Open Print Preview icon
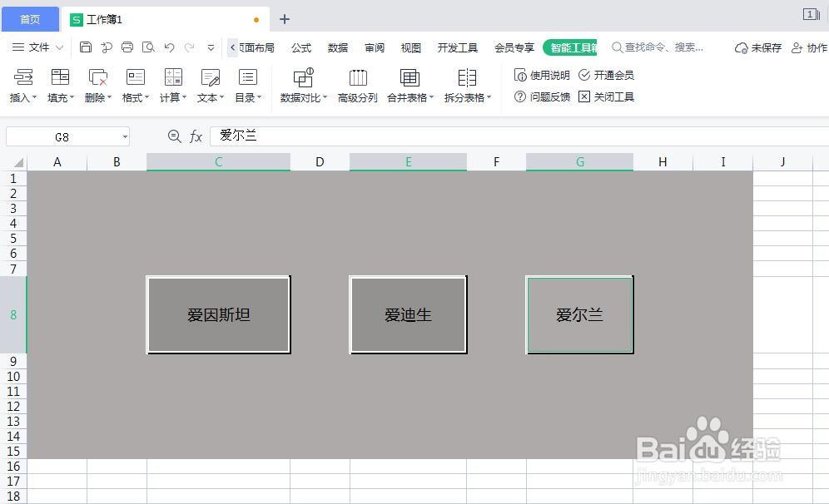Viewport: 829px width, 504px height. [x=148, y=47]
